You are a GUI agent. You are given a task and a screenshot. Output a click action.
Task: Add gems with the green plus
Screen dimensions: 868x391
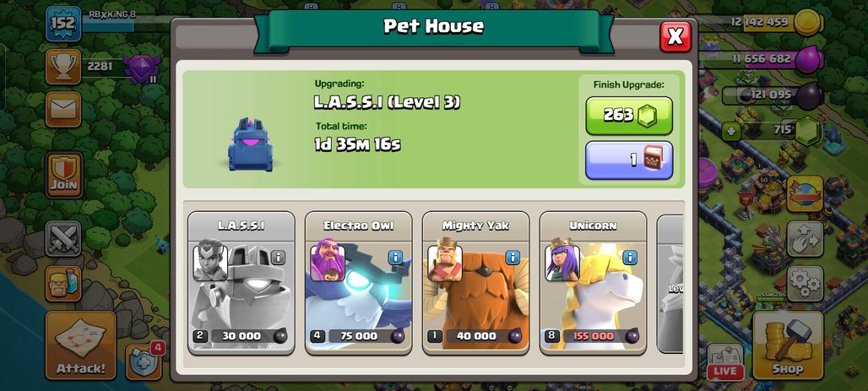click(x=730, y=131)
